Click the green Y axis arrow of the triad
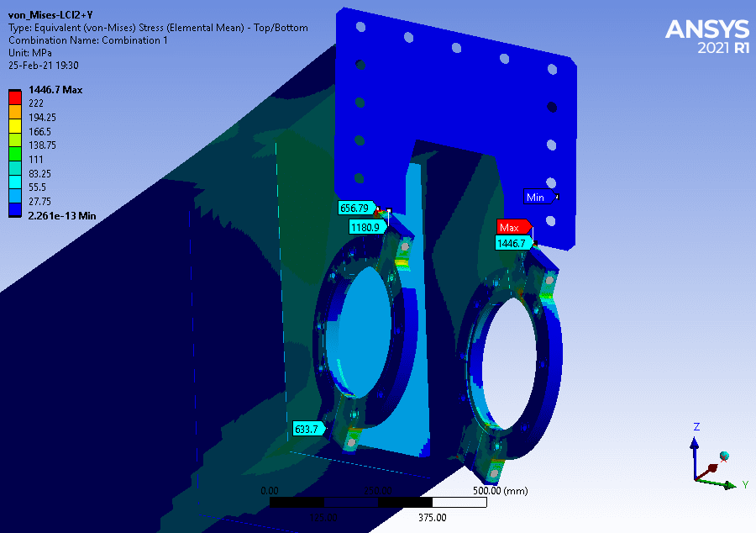The width and height of the screenshot is (756, 533). [732, 483]
